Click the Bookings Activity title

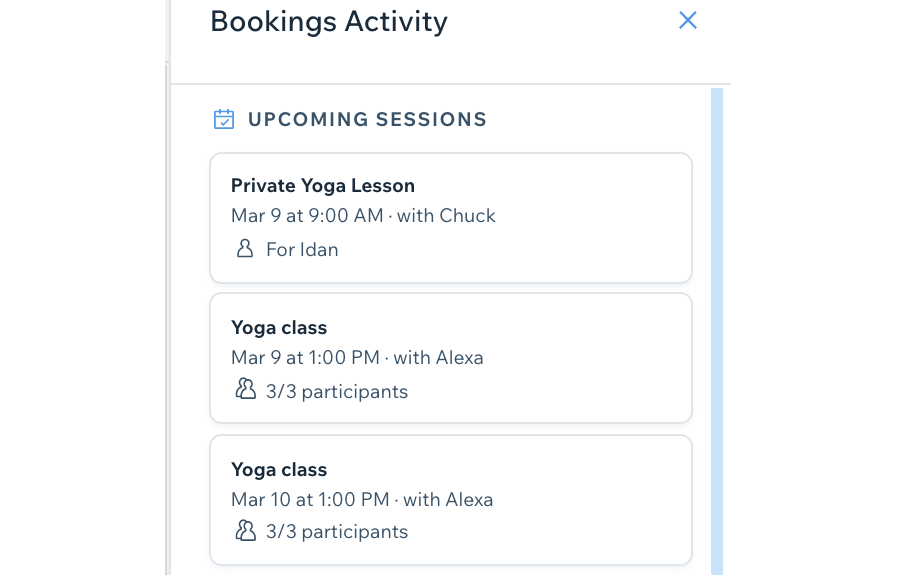pyautogui.click(x=329, y=22)
